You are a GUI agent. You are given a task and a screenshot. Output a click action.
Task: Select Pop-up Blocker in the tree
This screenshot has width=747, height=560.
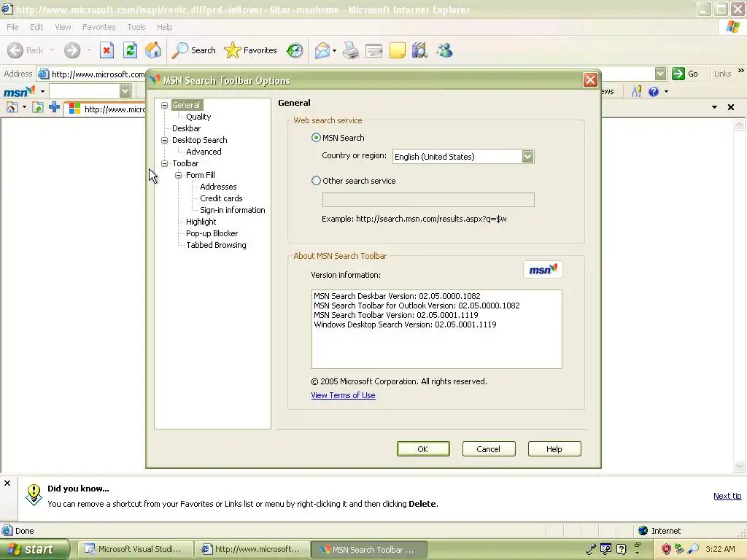click(212, 233)
